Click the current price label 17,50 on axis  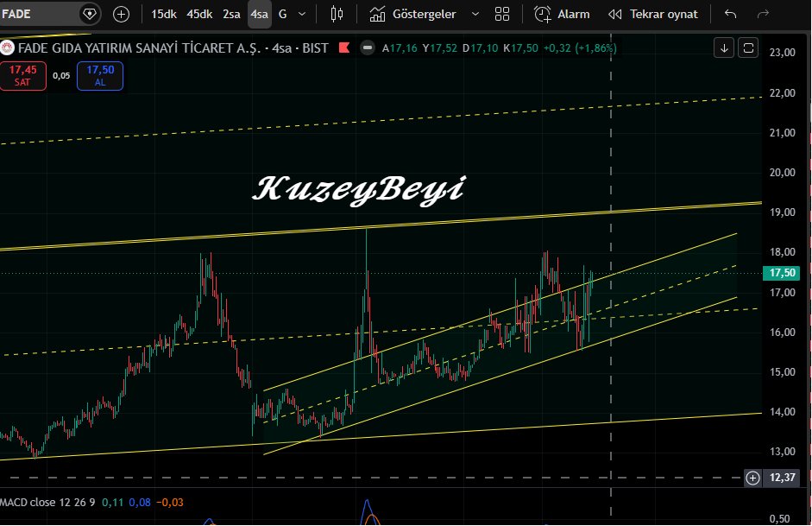pyautogui.click(x=782, y=273)
